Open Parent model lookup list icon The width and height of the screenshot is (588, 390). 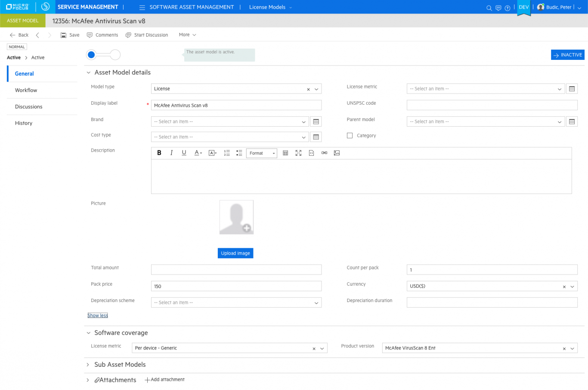pos(572,122)
